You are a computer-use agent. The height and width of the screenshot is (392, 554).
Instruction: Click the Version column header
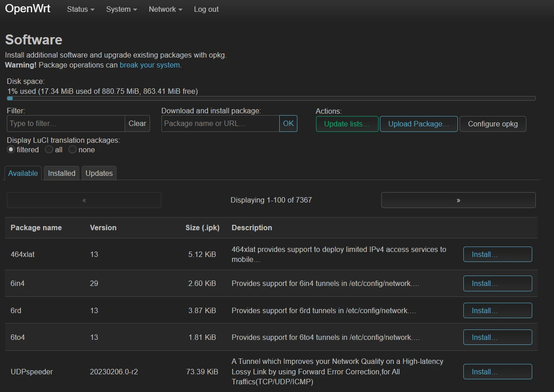point(103,227)
